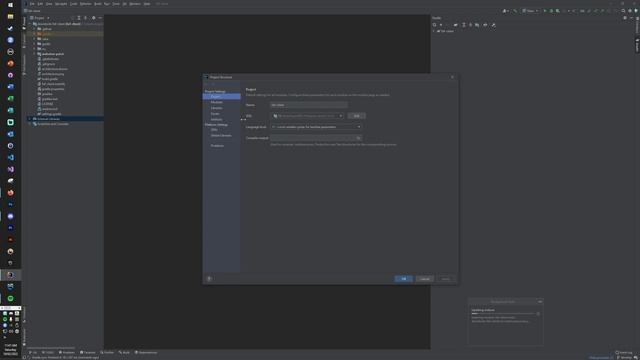The image size is (640, 360).
Task: Click Expand All icon in Project panel header
Action: 79,18
